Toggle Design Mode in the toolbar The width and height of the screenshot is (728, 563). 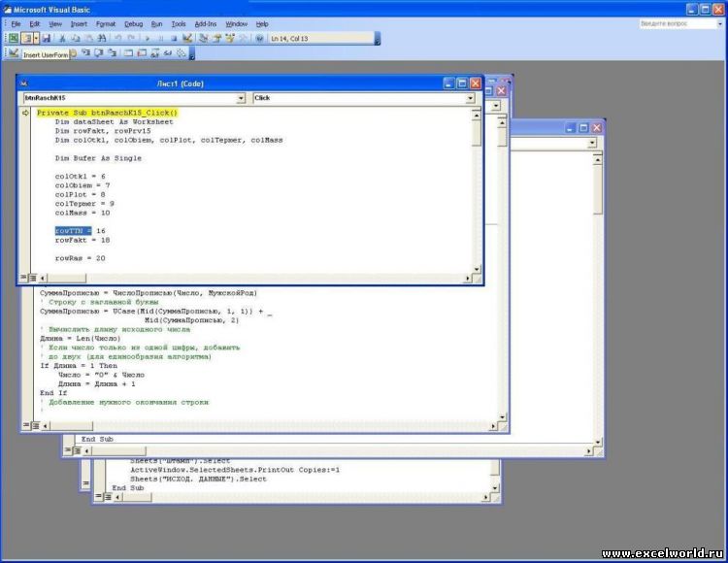pyautogui.click(x=186, y=38)
